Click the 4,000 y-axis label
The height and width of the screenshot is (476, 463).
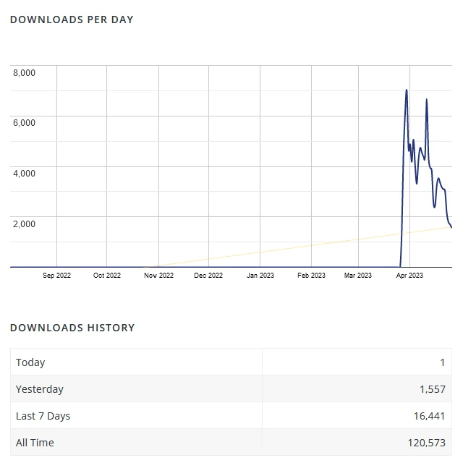pyautogui.click(x=24, y=174)
